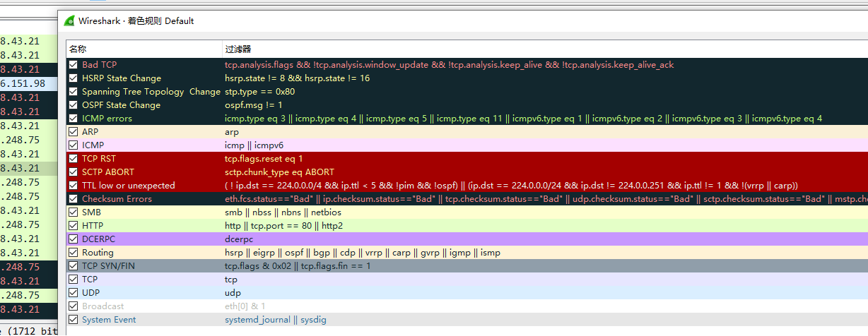Viewport: 868px width, 336px height.
Task: Select the System Event rule name
Action: coord(109,320)
